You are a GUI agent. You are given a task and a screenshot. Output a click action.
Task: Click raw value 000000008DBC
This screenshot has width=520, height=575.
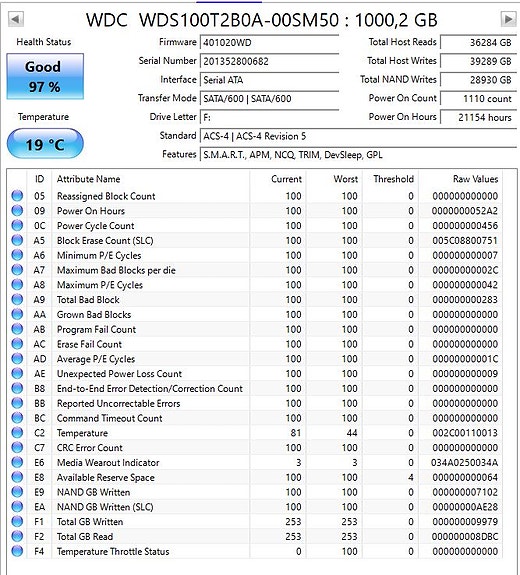(x=465, y=536)
